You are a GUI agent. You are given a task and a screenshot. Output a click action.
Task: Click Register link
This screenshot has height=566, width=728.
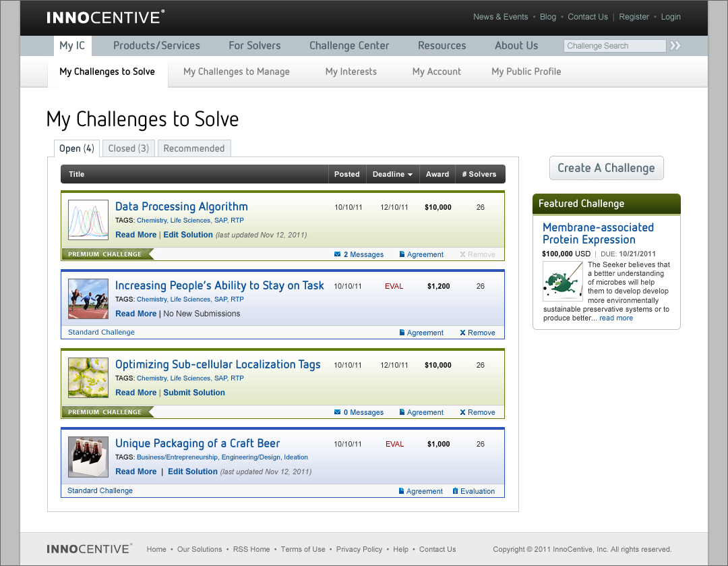point(634,17)
